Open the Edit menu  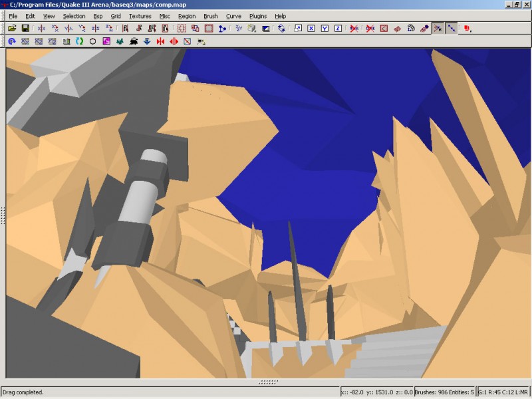(x=30, y=16)
